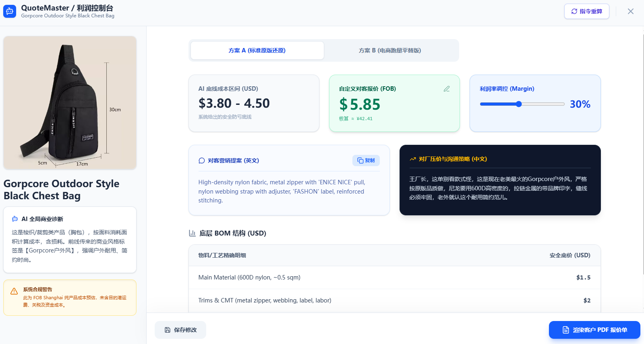The image size is (644, 344).
Task: Click the 复制 copy button
Action: pyautogui.click(x=366, y=161)
